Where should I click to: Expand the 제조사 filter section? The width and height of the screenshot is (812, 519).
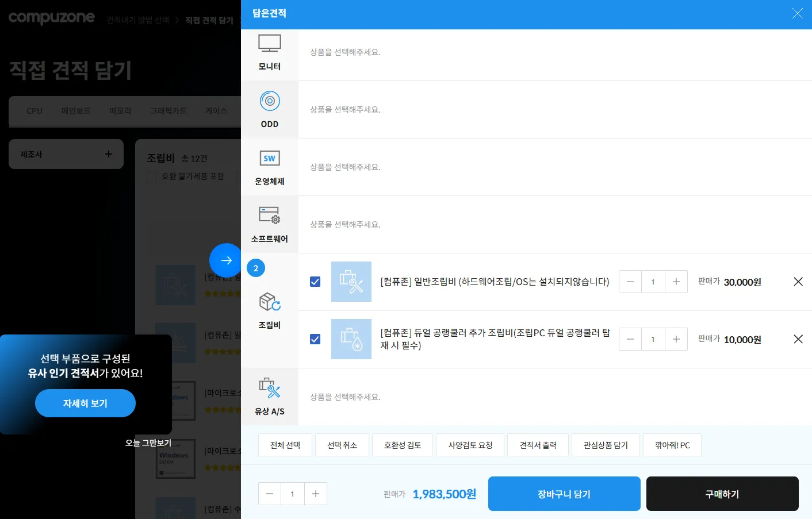(108, 154)
